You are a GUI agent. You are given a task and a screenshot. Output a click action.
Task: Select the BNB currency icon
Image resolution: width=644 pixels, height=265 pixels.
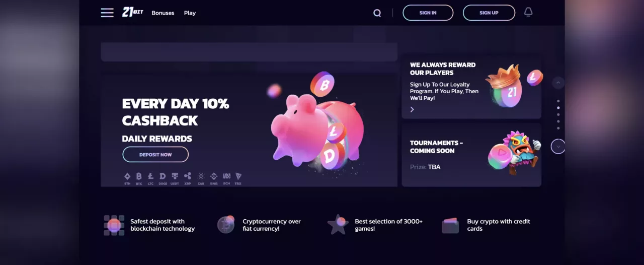(214, 178)
